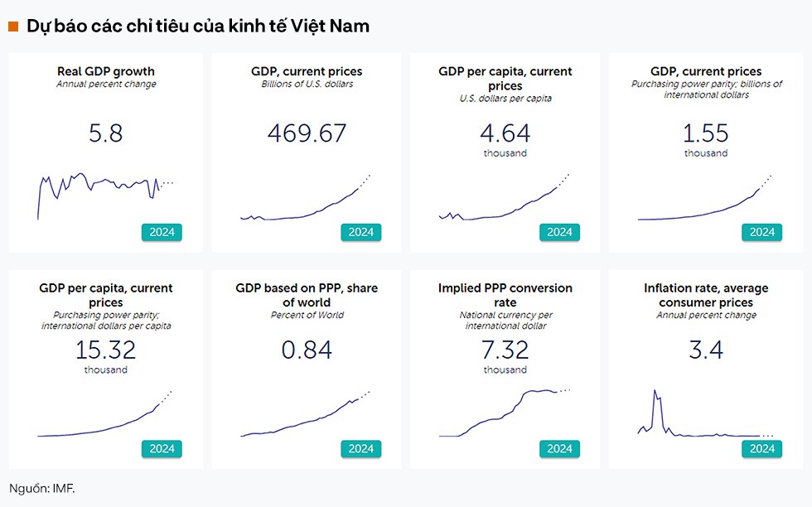Click the "Nguồn: IMF." source note
The width and height of the screenshot is (812, 507).
pyautogui.click(x=42, y=487)
